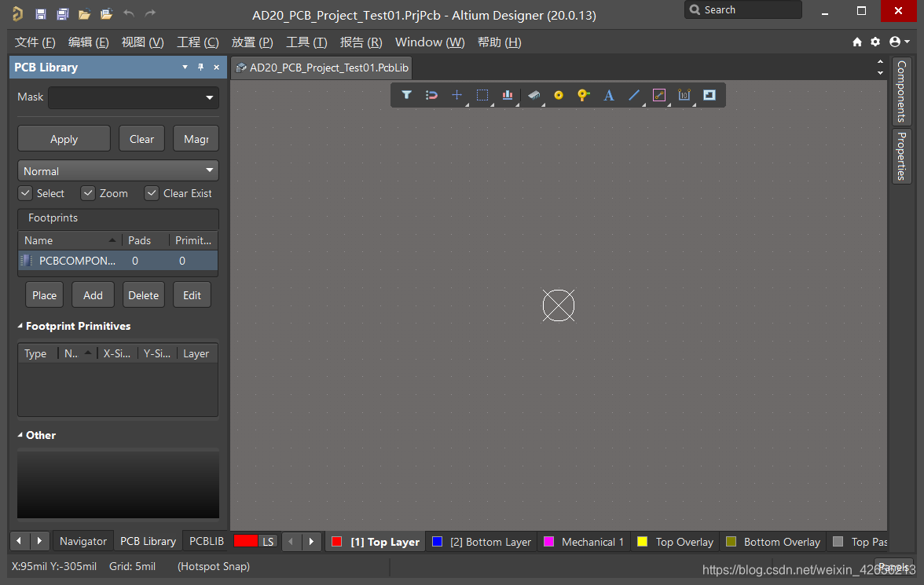Screen dimensions: 924x585
Task: Open the align objects tool
Action: click(x=508, y=95)
